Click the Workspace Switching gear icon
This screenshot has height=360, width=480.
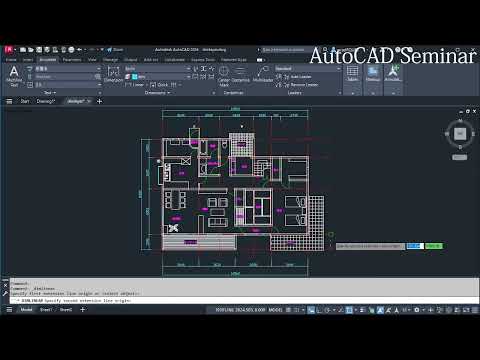click(416, 310)
